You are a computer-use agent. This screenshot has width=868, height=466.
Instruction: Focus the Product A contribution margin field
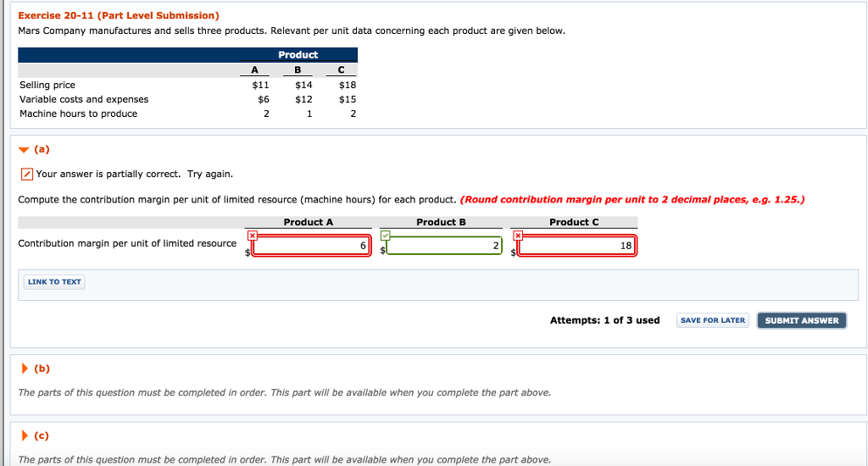310,246
